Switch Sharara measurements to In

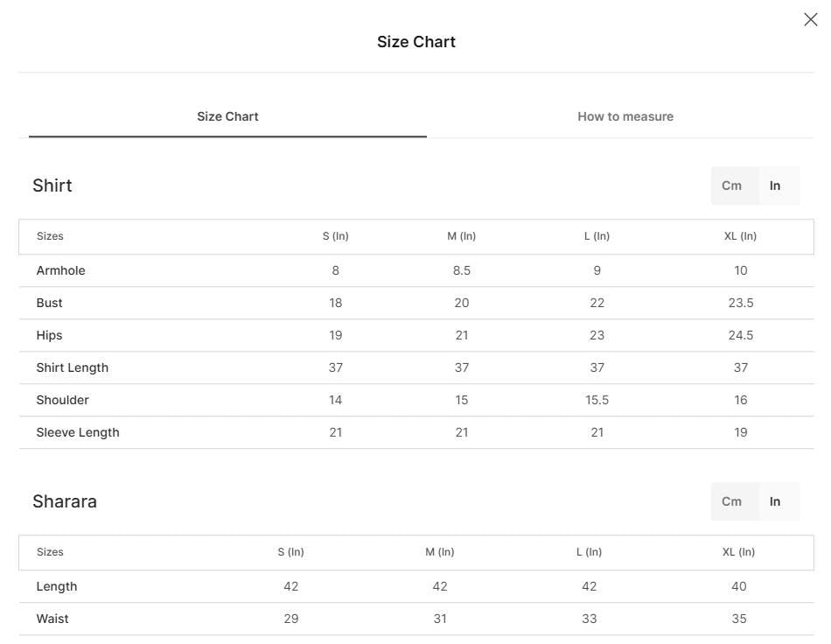coord(775,501)
